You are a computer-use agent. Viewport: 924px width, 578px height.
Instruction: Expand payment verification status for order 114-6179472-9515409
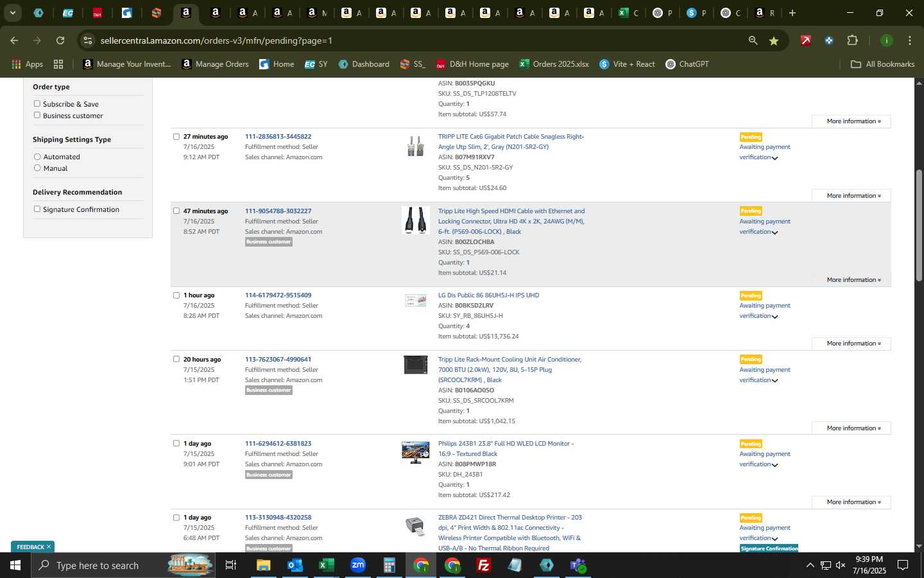774,317
